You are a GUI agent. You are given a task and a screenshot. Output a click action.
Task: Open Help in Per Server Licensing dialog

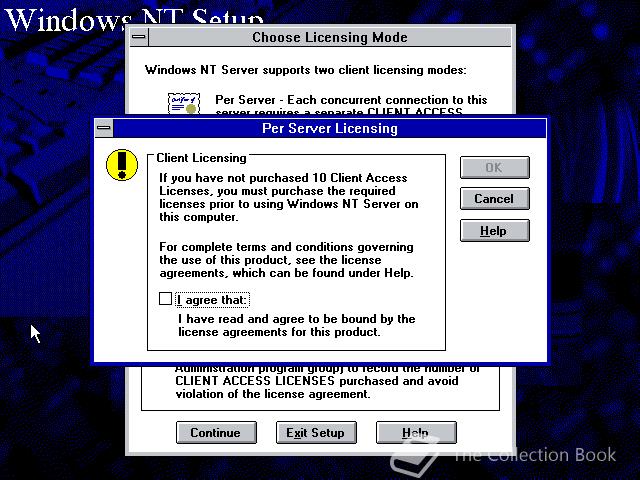tap(495, 231)
